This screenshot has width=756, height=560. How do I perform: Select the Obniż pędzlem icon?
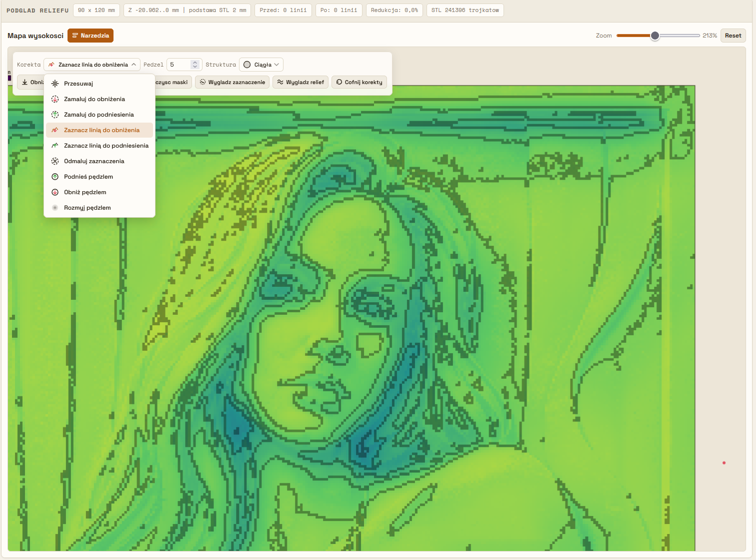pos(55,192)
